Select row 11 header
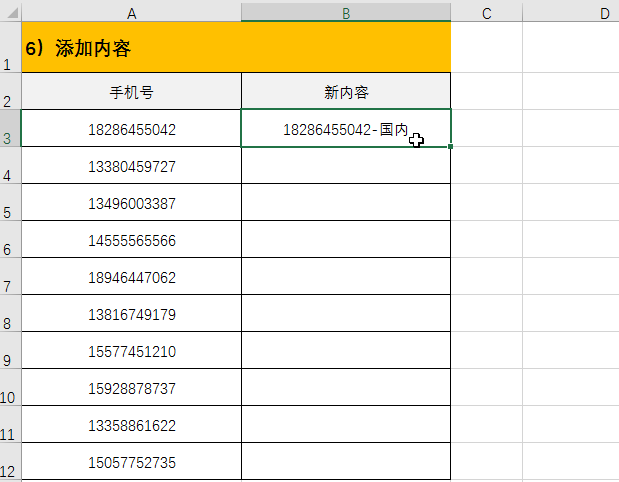This screenshot has height=482, width=619. point(10,424)
